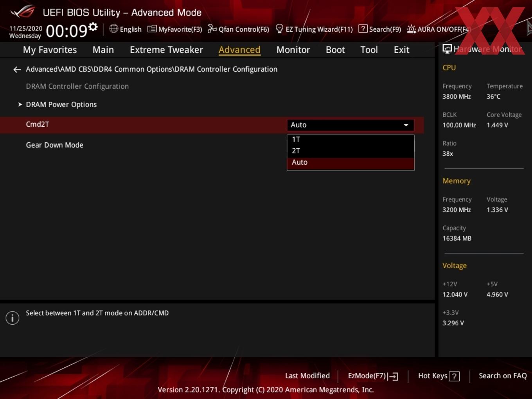
Task: Choose 2T in the Cmd2T list
Action: point(350,151)
